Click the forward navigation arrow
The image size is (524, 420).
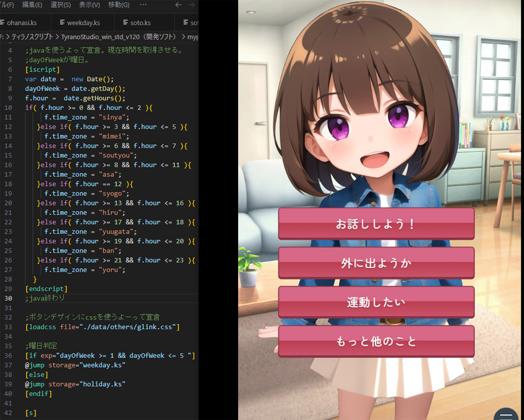pos(192,5)
